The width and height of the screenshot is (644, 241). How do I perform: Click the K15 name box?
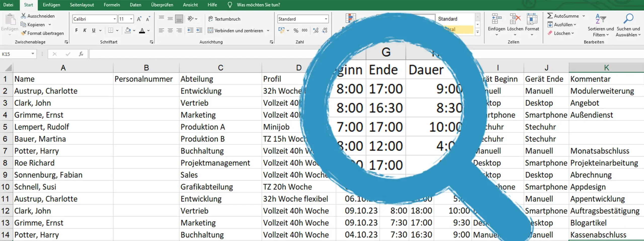pyautogui.click(x=15, y=54)
